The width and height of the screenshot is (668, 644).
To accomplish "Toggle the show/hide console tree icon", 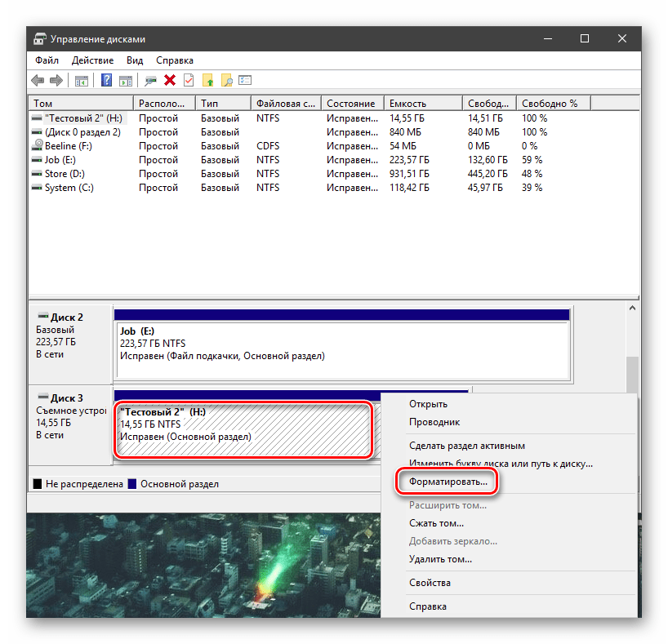I will 82,80.
